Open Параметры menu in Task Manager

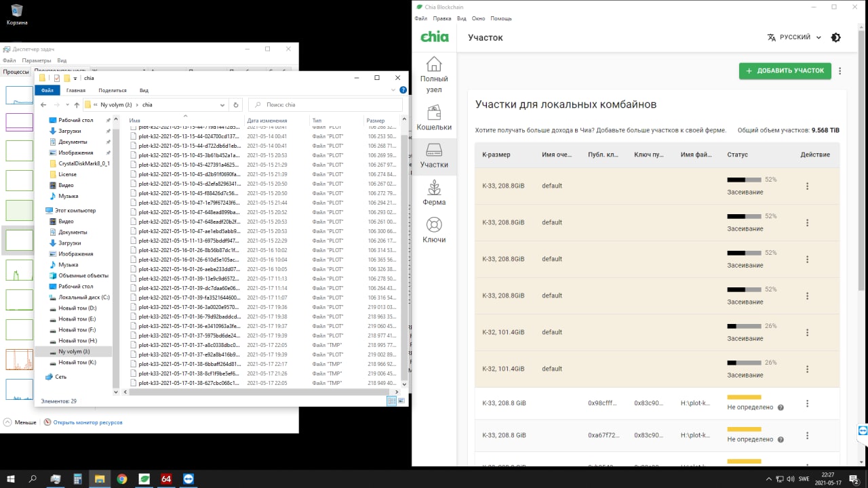click(x=36, y=60)
